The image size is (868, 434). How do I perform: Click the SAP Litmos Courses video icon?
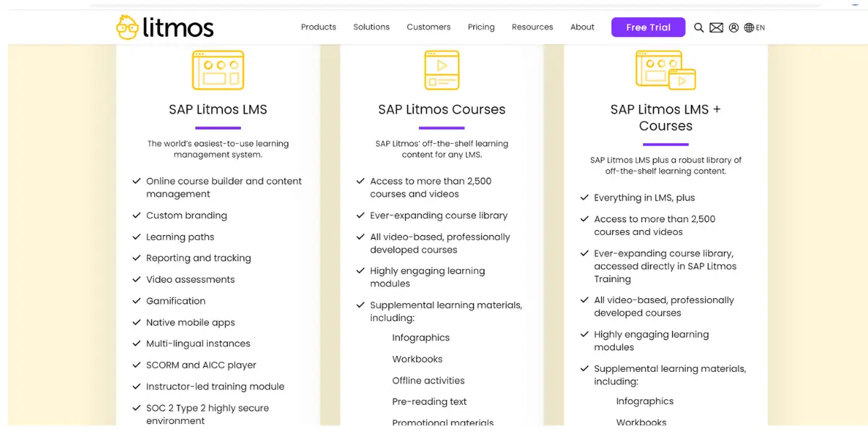[x=442, y=70]
